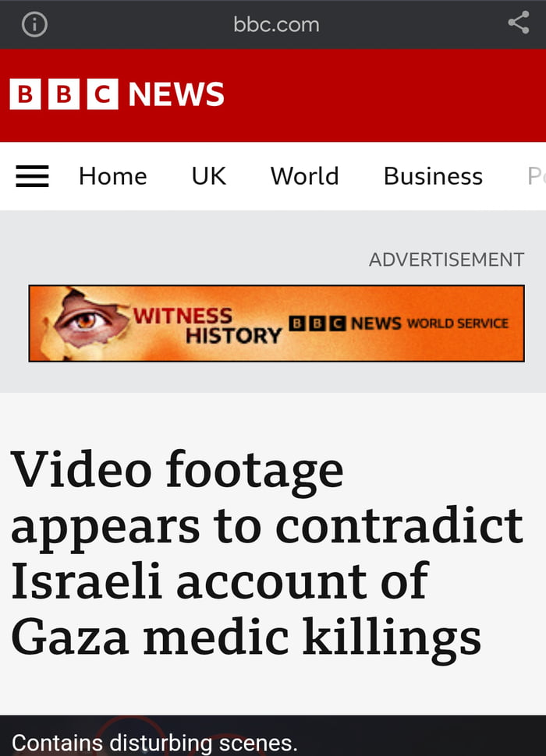Viewport: 546px width, 756px height.
Task: Open the page info icon
Action: tap(35, 24)
